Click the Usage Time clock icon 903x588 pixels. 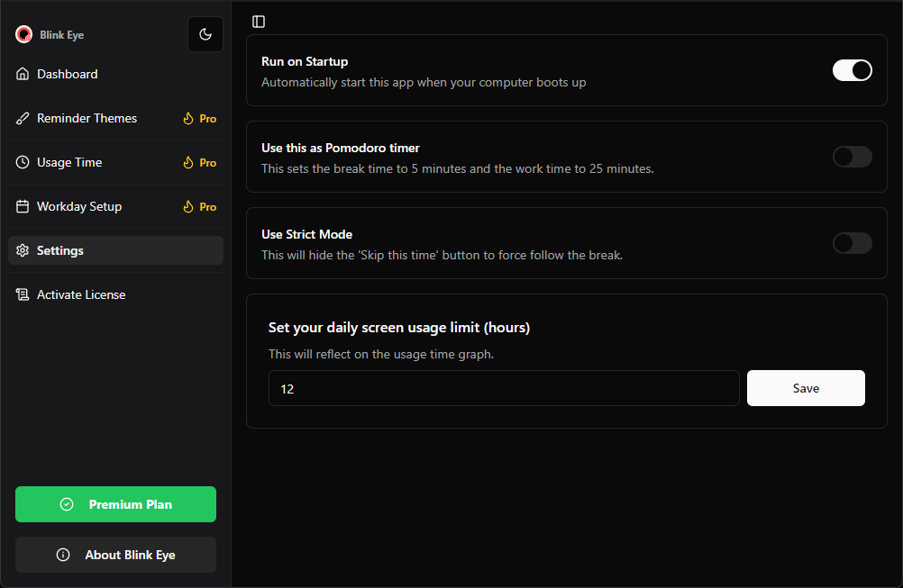(x=23, y=162)
